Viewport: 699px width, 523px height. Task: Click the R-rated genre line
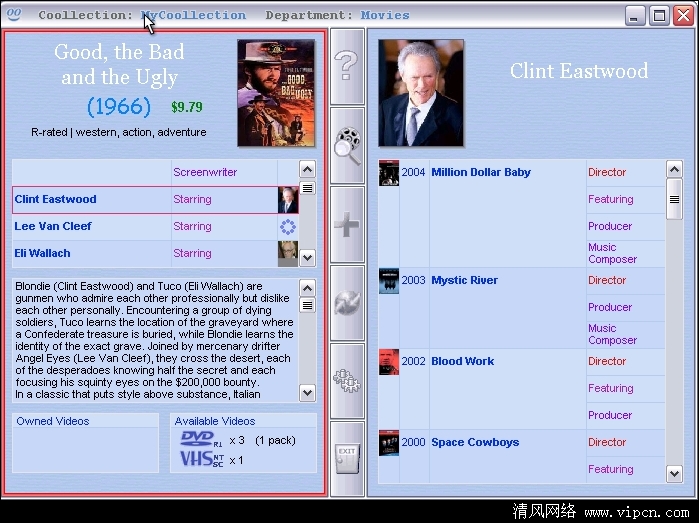pos(119,132)
